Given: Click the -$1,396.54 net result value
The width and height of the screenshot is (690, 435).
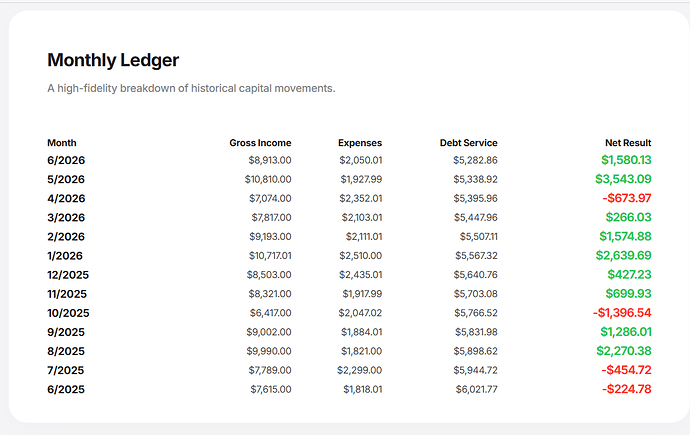Looking at the screenshot, I should click(x=622, y=313).
